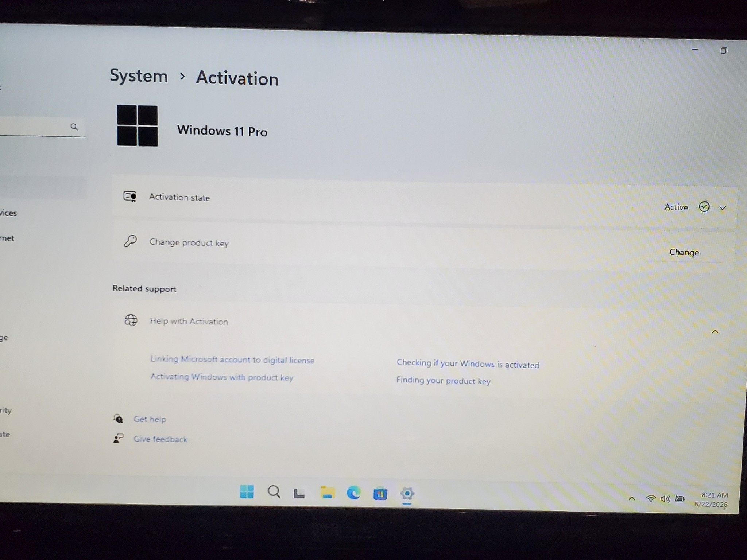Go back to System in breadcrumb
Viewport: 747px width, 560px height.
139,76
